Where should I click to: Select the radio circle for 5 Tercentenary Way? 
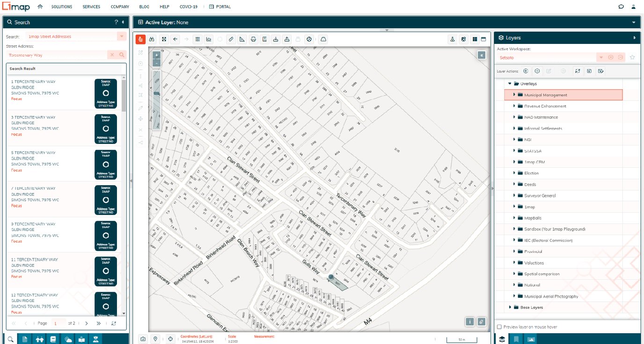coord(106,164)
